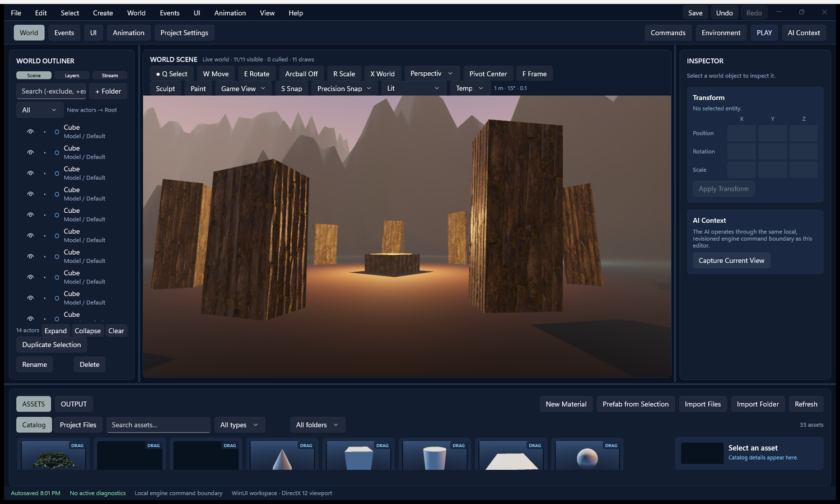Switch outliner to the Layers view

point(72,76)
